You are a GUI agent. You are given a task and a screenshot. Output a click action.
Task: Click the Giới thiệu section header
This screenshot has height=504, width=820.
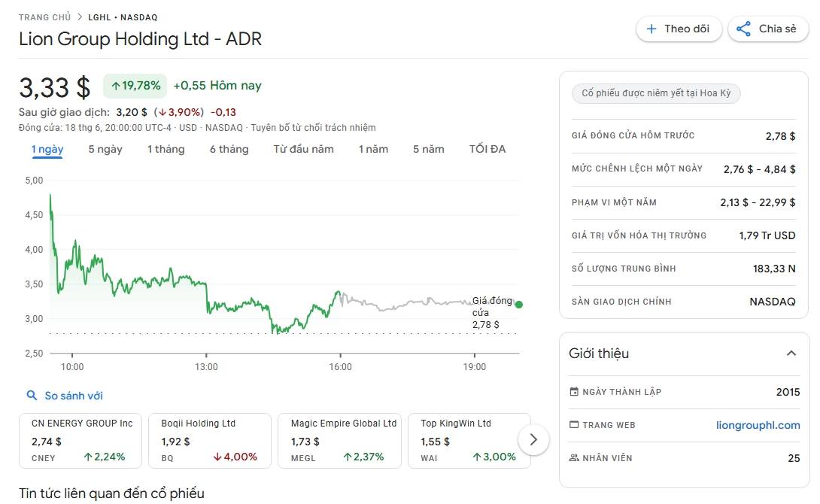pos(684,354)
